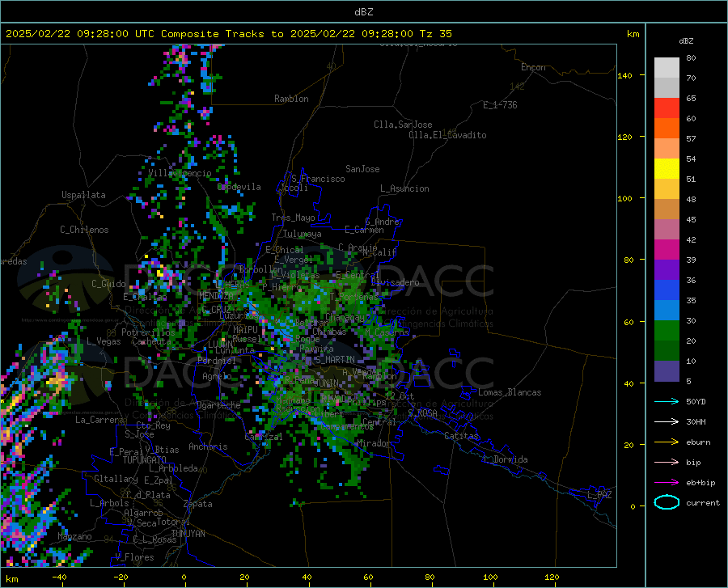This screenshot has height=588, width=728.
Task: Click the TUPUNGATO label on map
Action: pyautogui.click(x=145, y=460)
